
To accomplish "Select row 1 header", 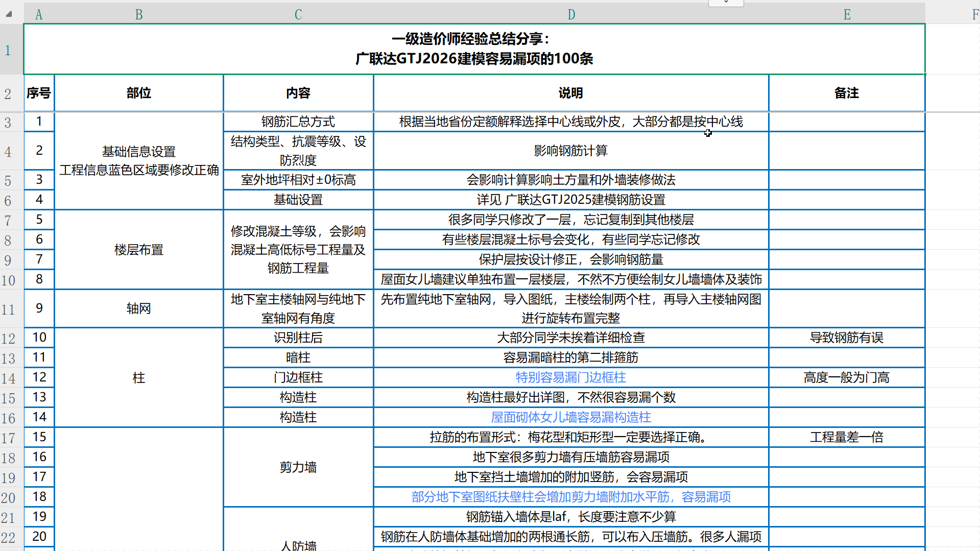I will (9, 50).
